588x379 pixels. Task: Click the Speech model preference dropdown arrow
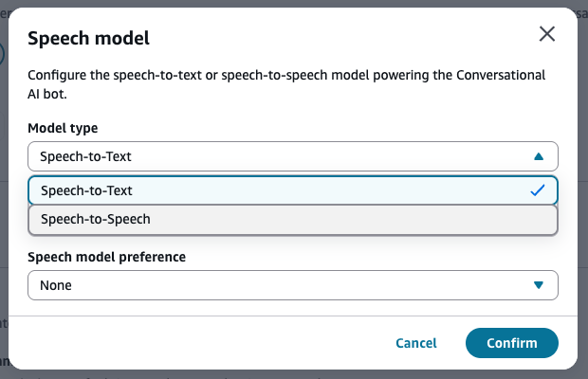(539, 285)
